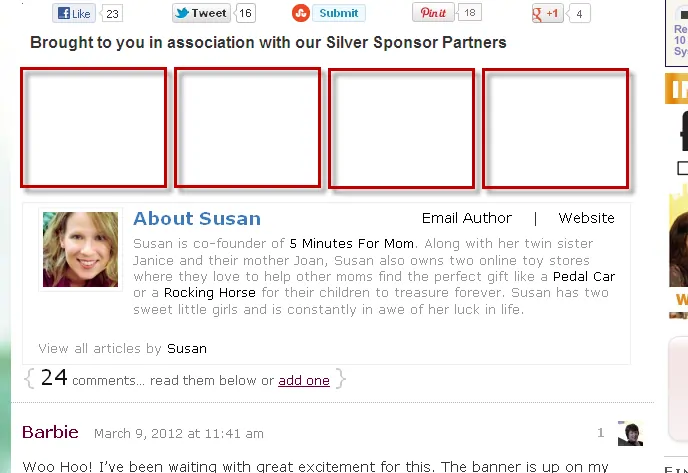This screenshot has width=688, height=473.
Task: Open the Pedal Car link
Action: click(584, 277)
